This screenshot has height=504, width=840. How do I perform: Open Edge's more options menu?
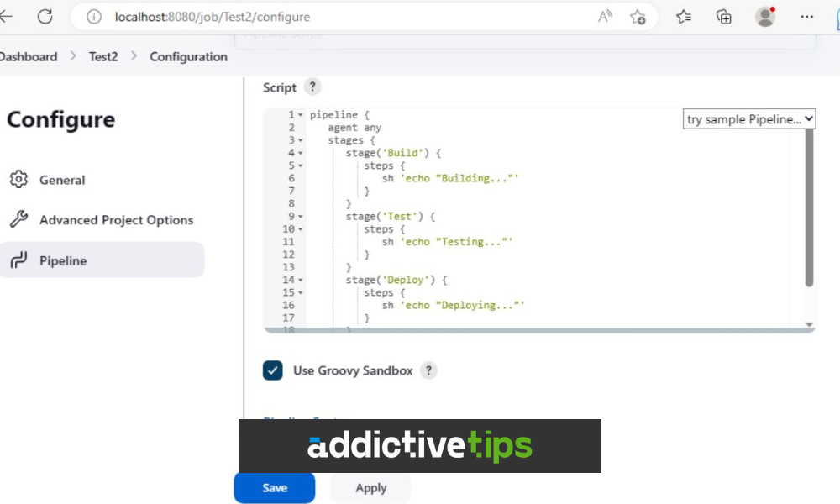806,17
